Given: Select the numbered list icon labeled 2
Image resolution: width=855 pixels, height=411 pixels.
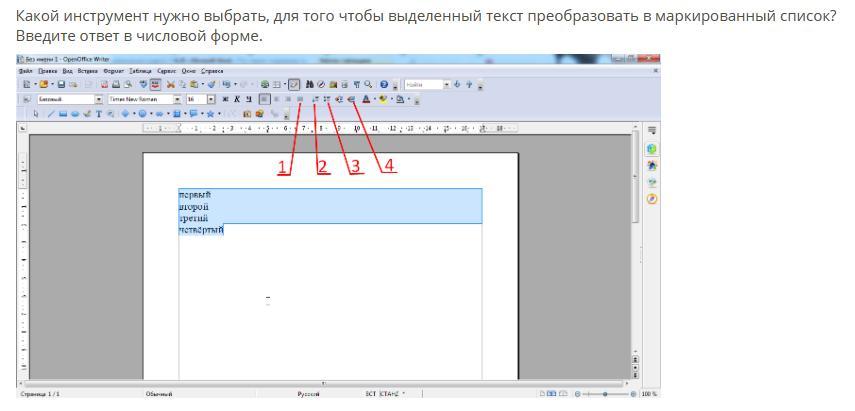Looking at the screenshot, I should (x=315, y=99).
